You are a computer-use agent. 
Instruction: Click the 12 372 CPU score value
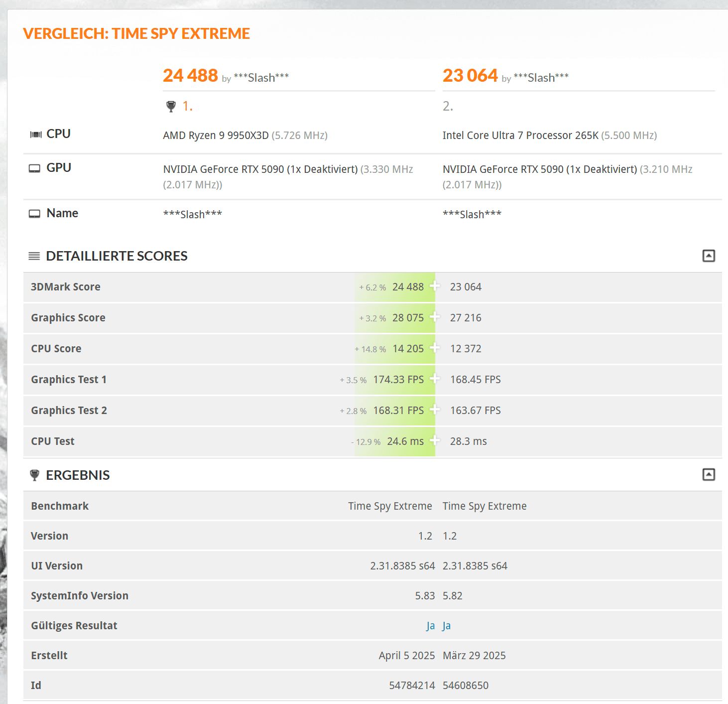[466, 349]
